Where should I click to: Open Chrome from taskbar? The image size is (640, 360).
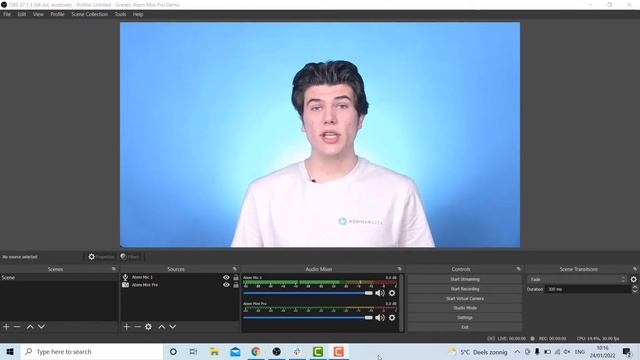click(x=256, y=351)
